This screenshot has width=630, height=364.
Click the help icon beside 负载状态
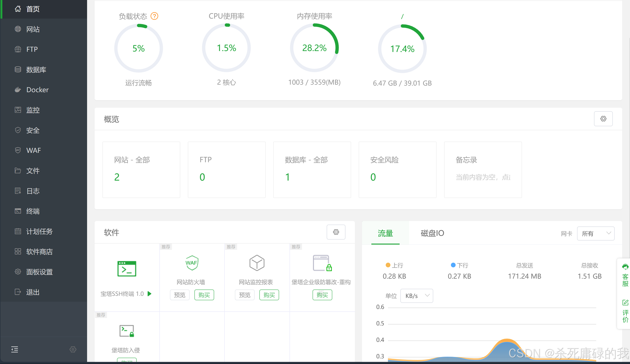(154, 16)
